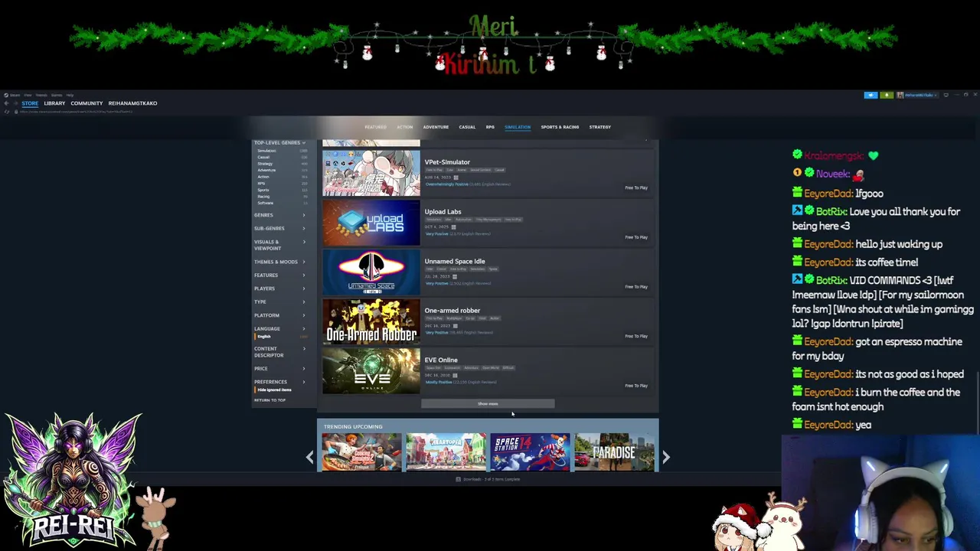Image resolution: width=980 pixels, height=551 pixels.
Task: Click the store URL address field
Action: 77,112
